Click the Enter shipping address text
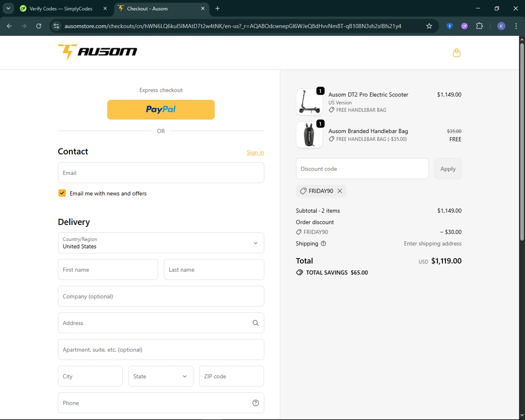This screenshot has width=525, height=420. pyautogui.click(x=433, y=244)
